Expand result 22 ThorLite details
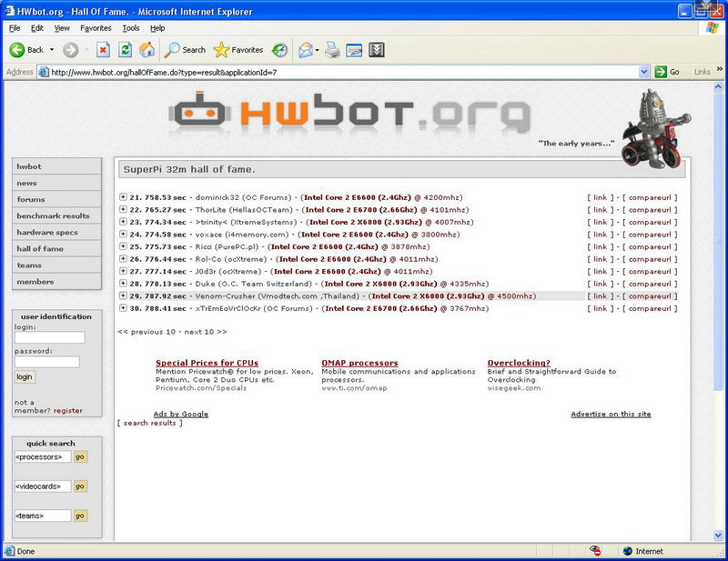Screen dimensions: 728x561 point(123,209)
